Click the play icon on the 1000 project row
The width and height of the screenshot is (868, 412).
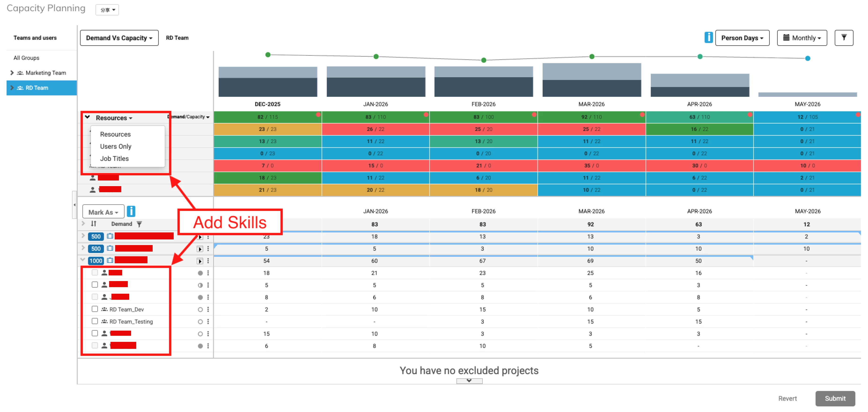point(200,261)
